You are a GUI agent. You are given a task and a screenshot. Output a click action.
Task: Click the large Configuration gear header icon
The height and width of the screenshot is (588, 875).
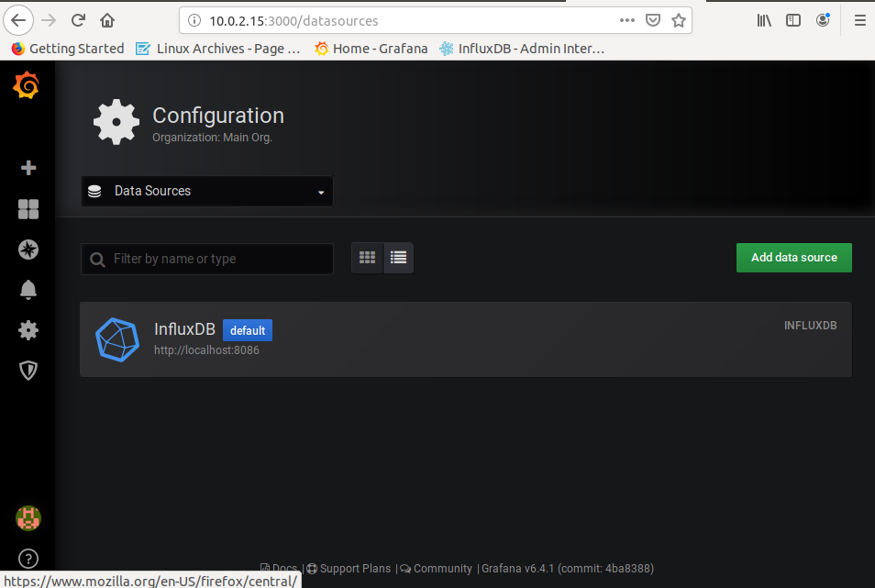(116, 122)
